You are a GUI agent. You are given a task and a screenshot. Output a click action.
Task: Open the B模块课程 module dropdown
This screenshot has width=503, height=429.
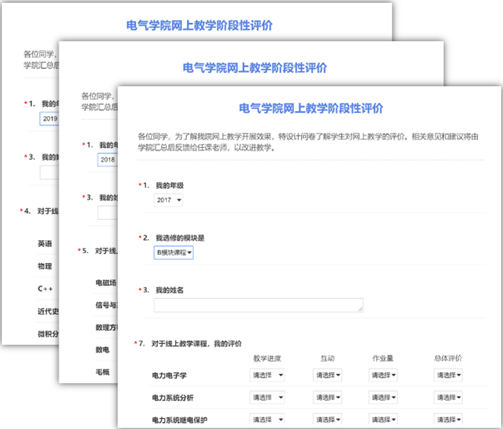click(174, 253)
